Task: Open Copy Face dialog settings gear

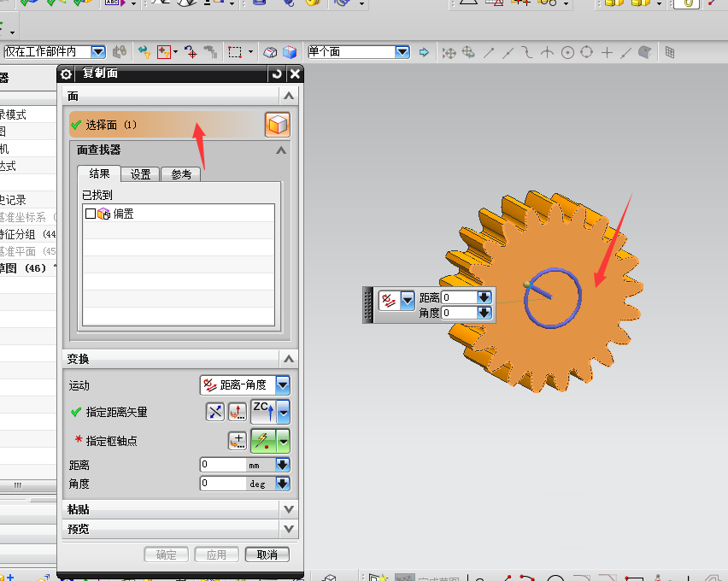Action: tap(67, 74)
